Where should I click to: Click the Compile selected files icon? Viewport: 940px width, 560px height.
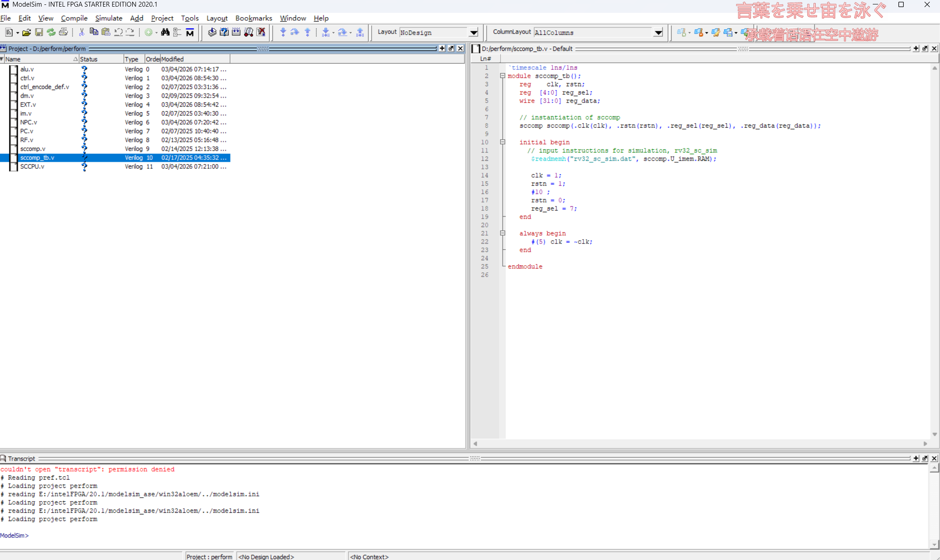point(212,32)
